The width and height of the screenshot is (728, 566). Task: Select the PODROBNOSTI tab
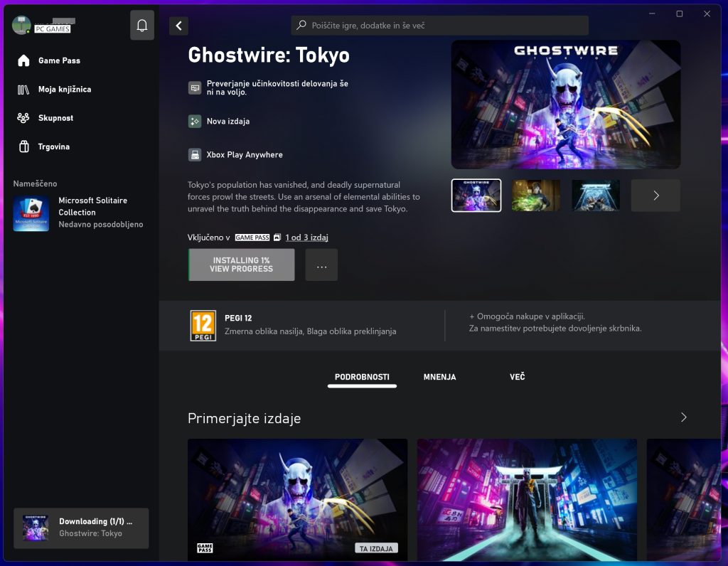362,377
